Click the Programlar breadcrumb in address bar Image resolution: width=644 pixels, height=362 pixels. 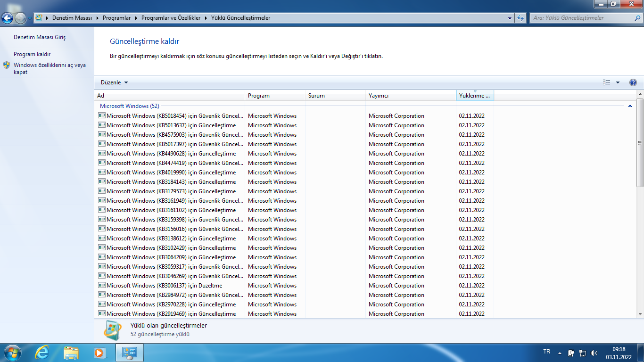(x=116, y=18)
